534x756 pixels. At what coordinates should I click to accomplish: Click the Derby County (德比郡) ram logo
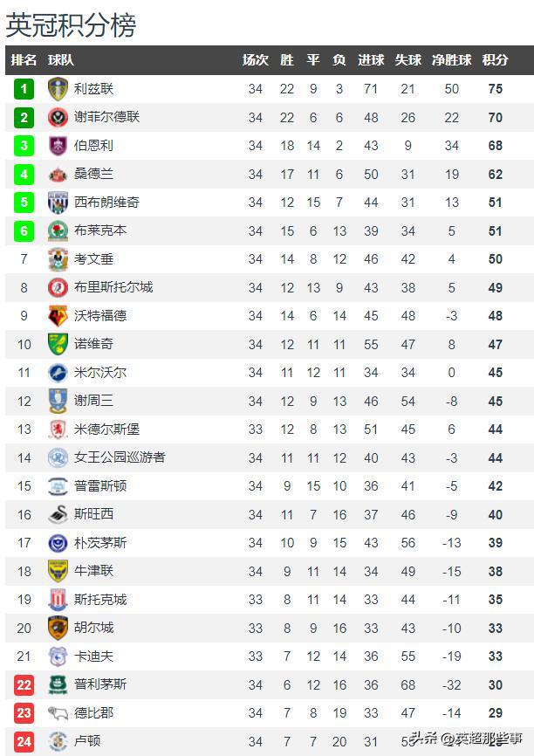point(58,713)
